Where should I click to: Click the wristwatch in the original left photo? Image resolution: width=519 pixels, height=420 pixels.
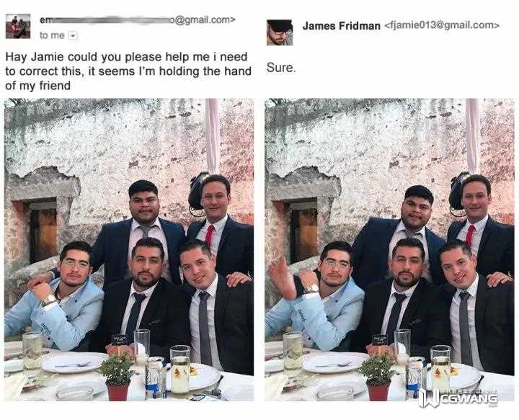click(48, 300)
